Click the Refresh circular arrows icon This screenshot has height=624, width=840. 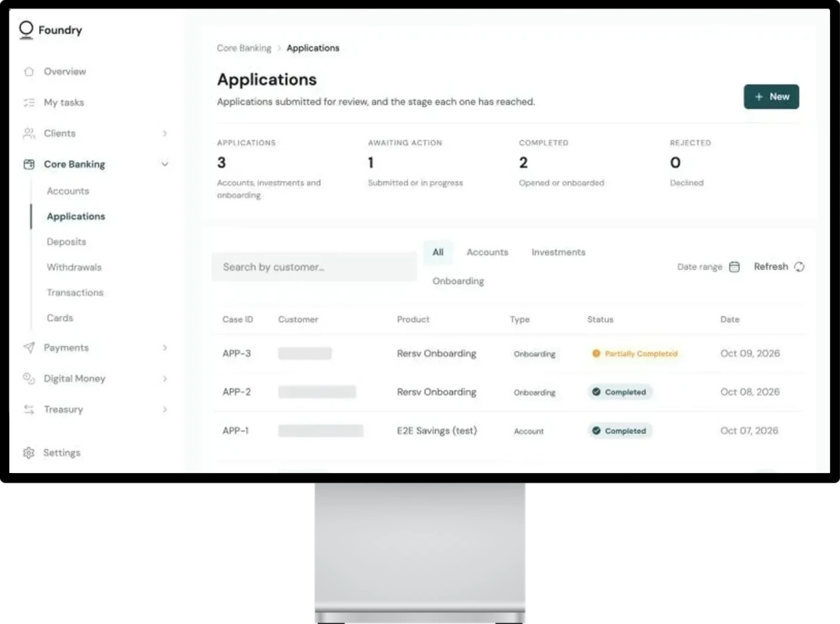(x=799, y=267)
